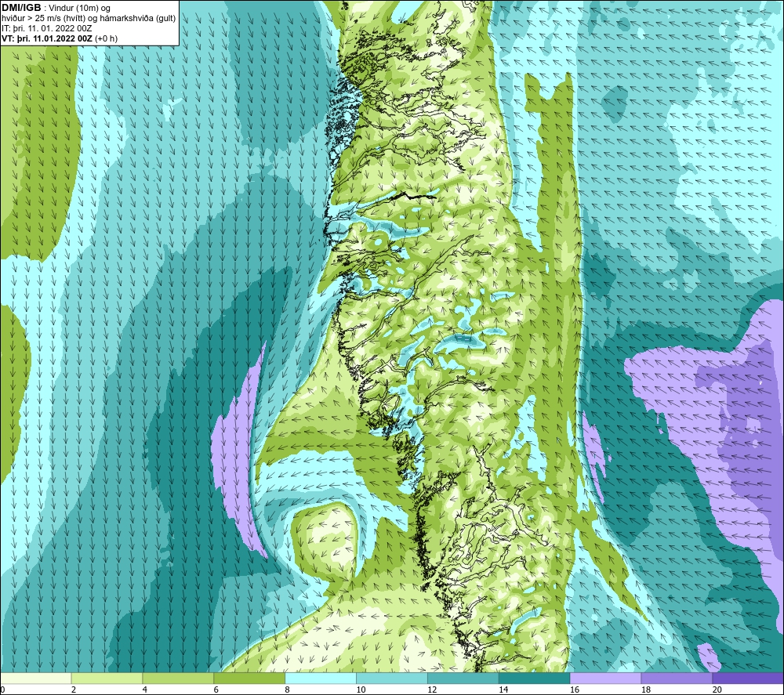Click the 18–20 m/s medium purple legend swatch

pos(677,679)
